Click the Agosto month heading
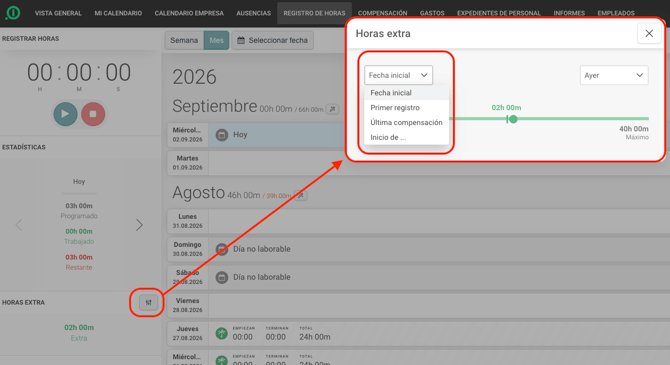 point(198,193)
